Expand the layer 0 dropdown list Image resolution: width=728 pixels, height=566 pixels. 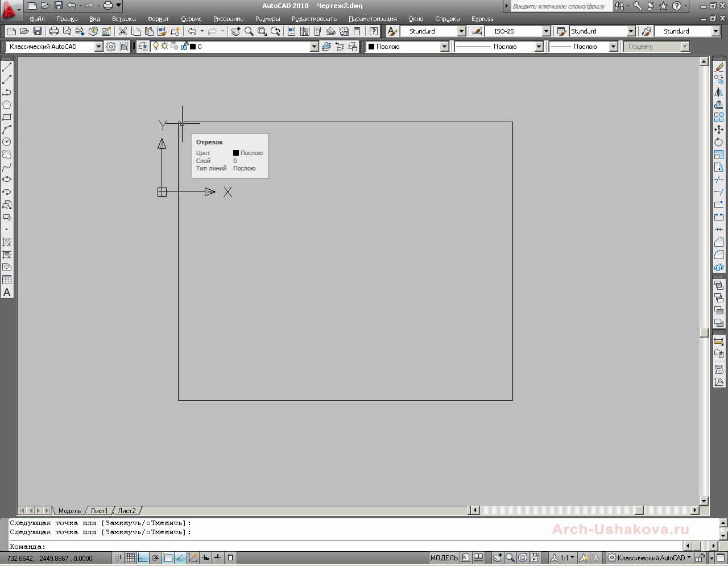[x=314, y=47]
